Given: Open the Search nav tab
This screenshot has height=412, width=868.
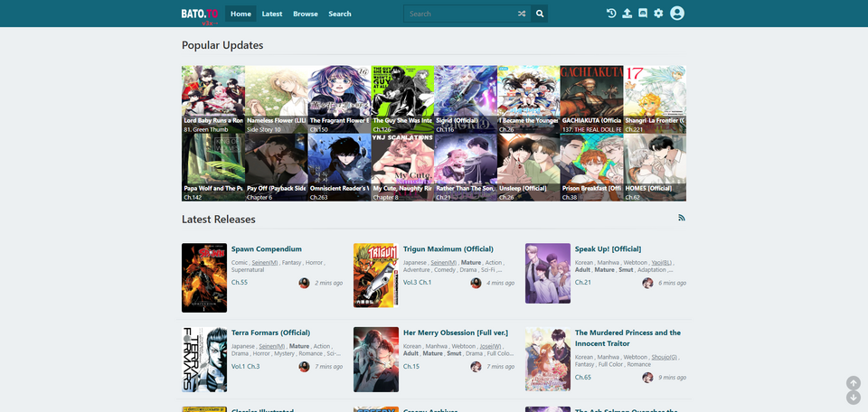Looking at the screenshot, I should (340, 14).
